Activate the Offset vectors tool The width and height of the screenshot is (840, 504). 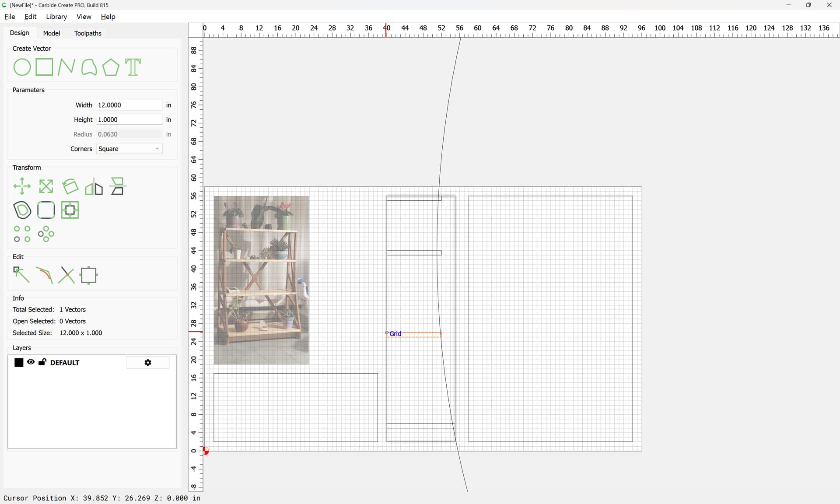pos(22,210)
